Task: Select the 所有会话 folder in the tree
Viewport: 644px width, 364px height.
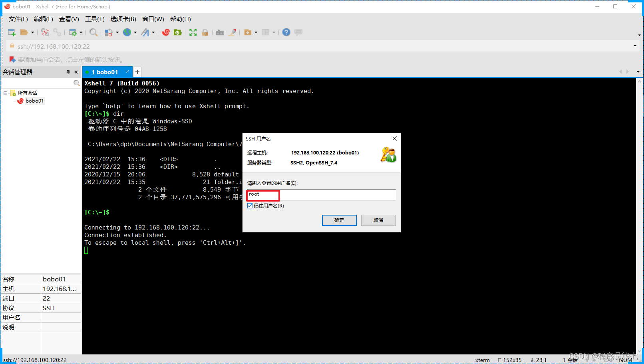Action: coord(27,93)
